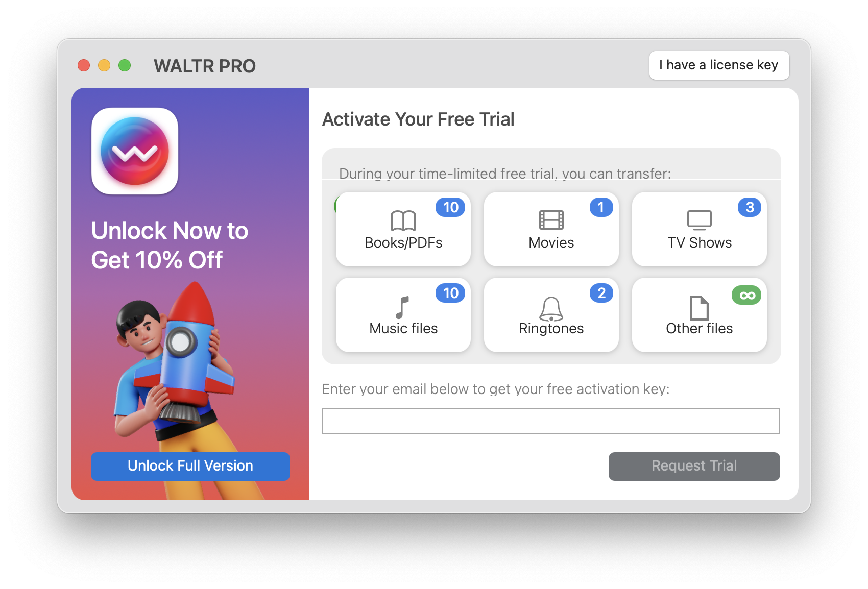This screenshot has width=868, height=589.
Task: Click the blue 1 badge on Movies
Action: tap(601, 207)
